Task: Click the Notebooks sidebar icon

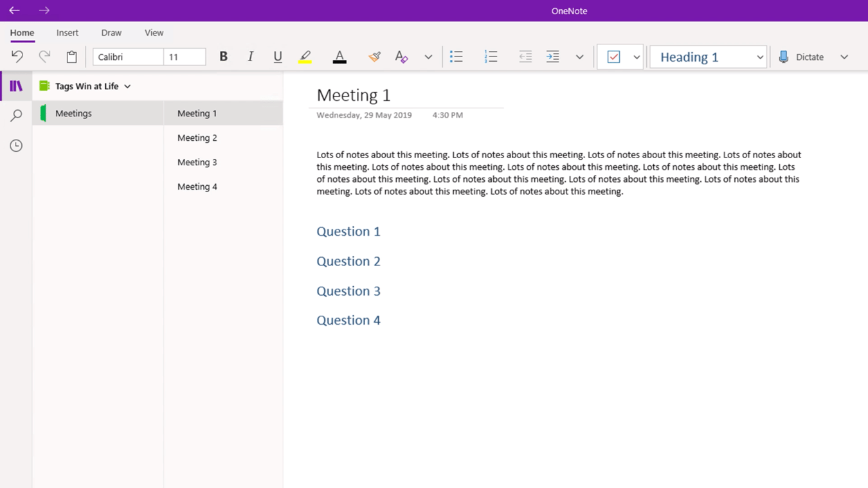Action: (16, 86)
